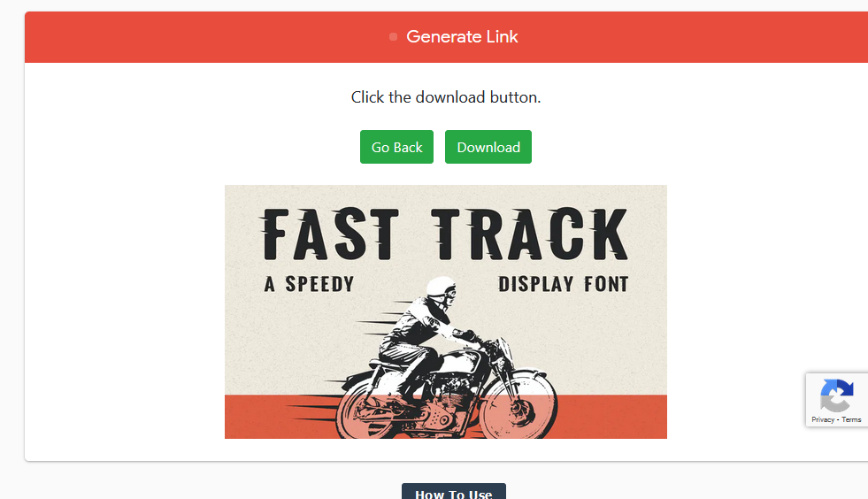Image resolution: width=868 pixels, height=499 pixels.
Task: Click the dot icon beside Generate Link
Action: pos(393,37)
